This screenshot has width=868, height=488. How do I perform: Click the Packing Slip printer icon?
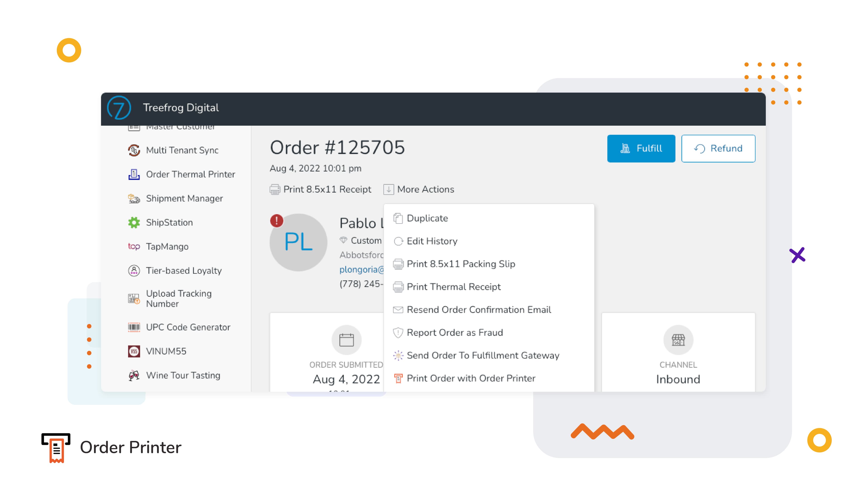(x=398, y=264)
